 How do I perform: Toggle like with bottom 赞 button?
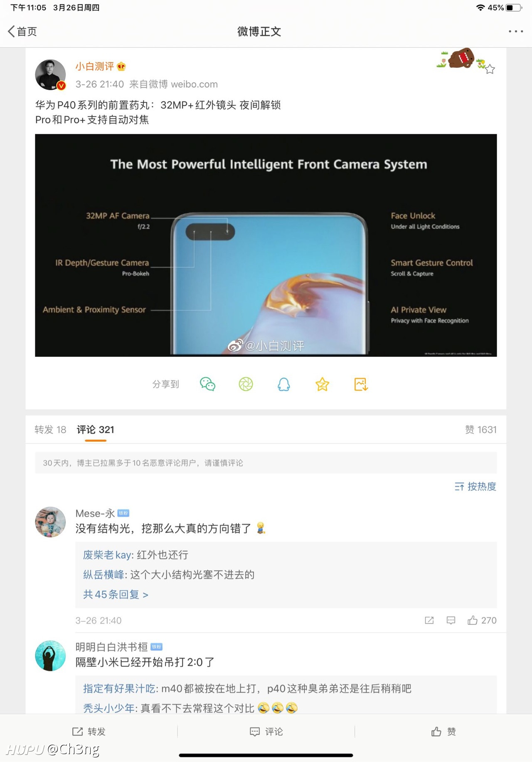point(443,731)
